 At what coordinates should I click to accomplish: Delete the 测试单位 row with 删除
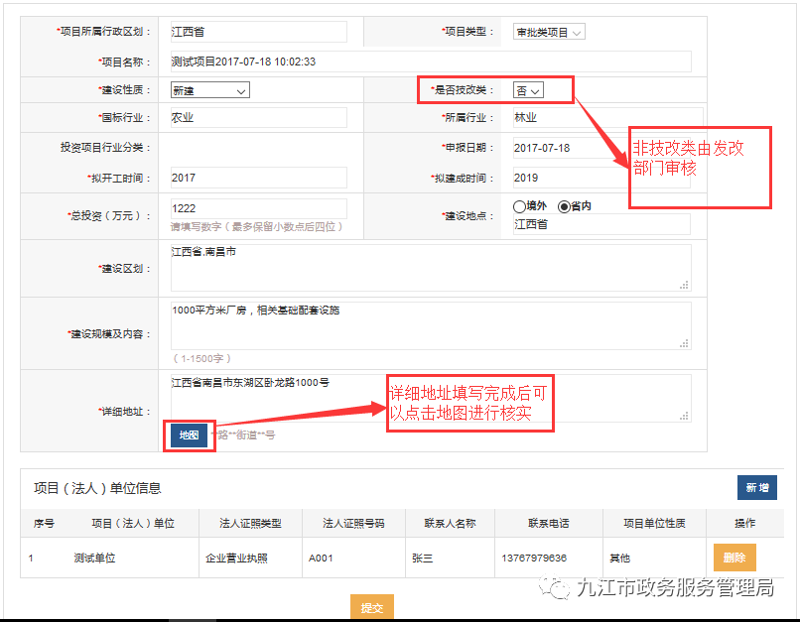[734, 557]
